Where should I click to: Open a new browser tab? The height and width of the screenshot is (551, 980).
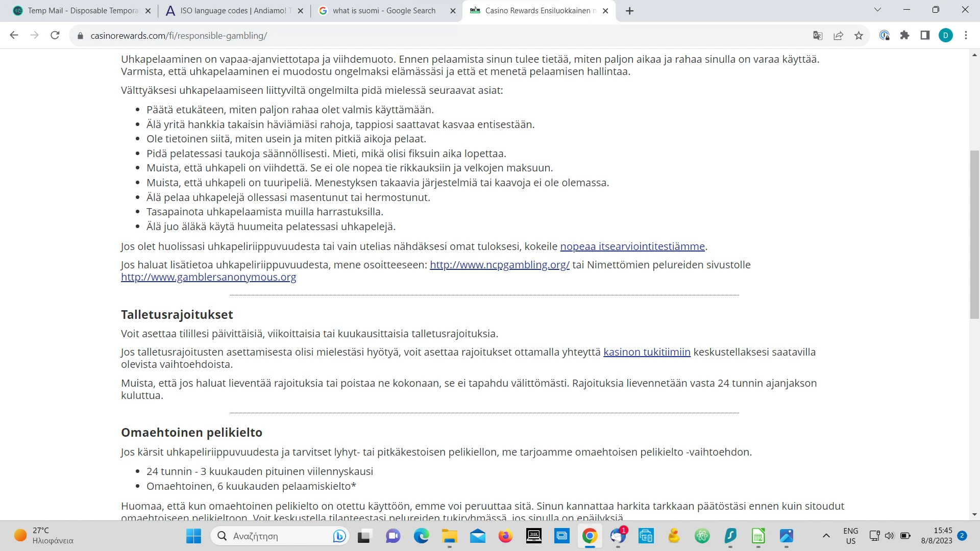pyautogui.click(x=629, y=11)
